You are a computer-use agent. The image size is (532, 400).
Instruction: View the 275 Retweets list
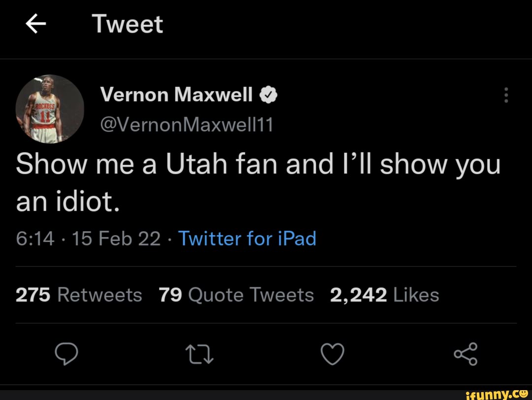pyautogui.click(x=79, y=295)
